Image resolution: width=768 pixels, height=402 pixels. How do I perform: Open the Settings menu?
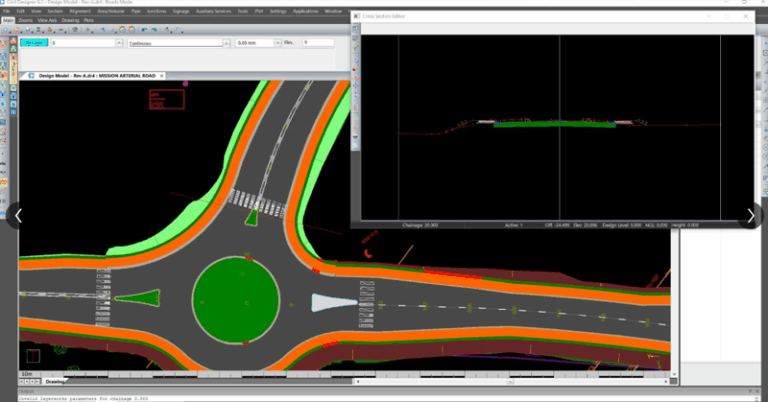click(278, 11)
